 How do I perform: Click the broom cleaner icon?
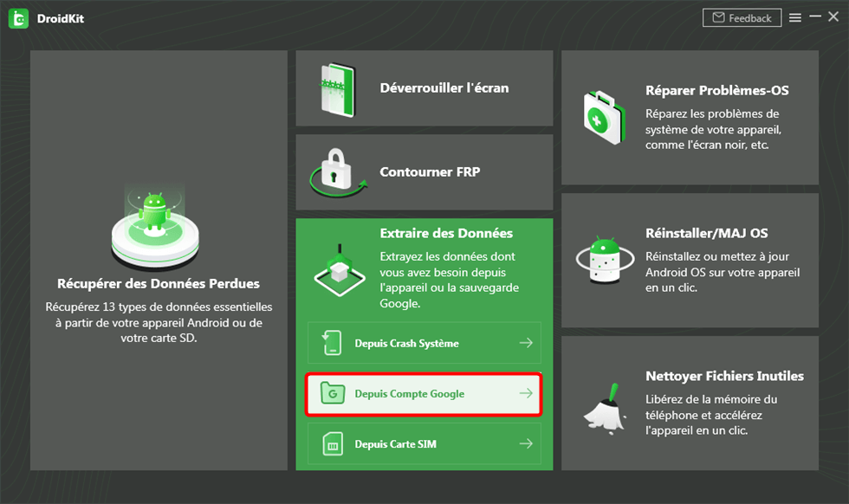605,408
